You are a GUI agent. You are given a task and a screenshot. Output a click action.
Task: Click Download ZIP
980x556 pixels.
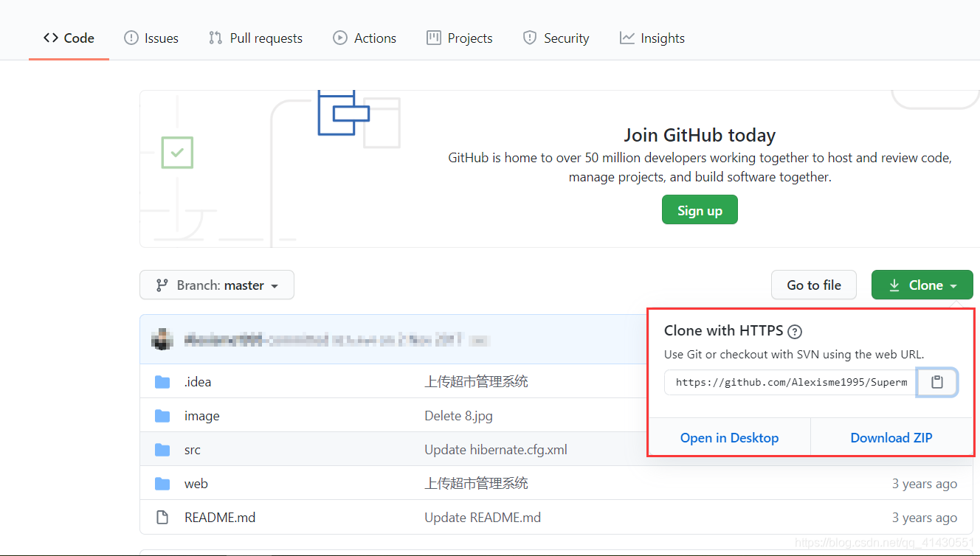click(x=891, y=438)
